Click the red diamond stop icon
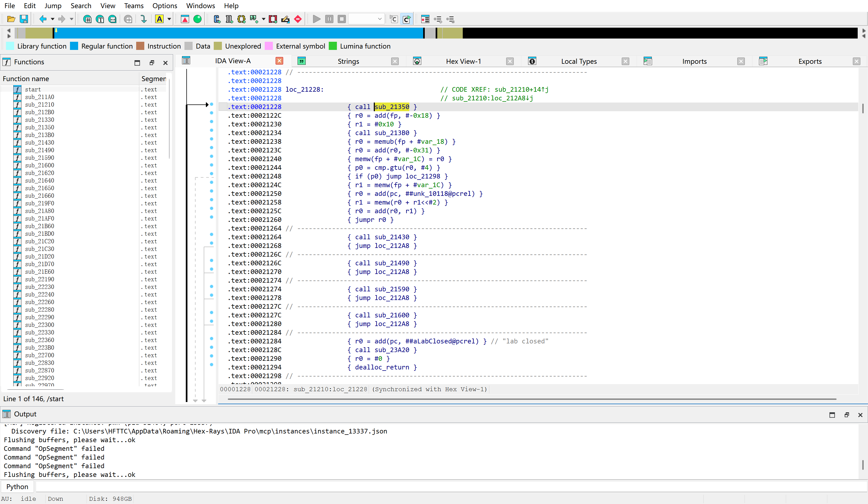 click(298, 19)
